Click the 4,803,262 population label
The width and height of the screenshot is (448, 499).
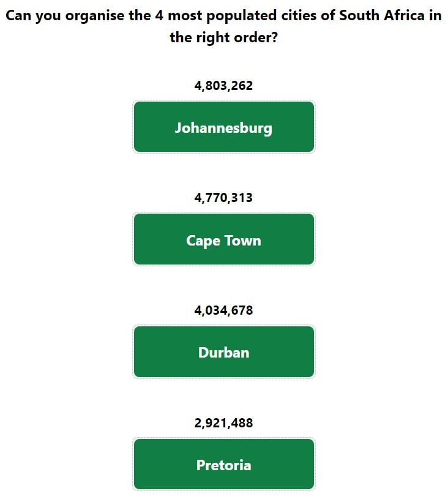pyautogui.click(x=223, y=86)
